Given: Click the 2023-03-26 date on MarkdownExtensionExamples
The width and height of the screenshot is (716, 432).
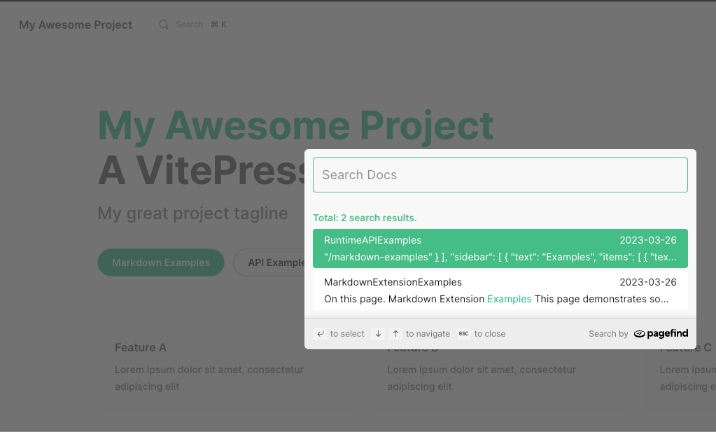Looking at the screenshot, I should click(648, 282).
